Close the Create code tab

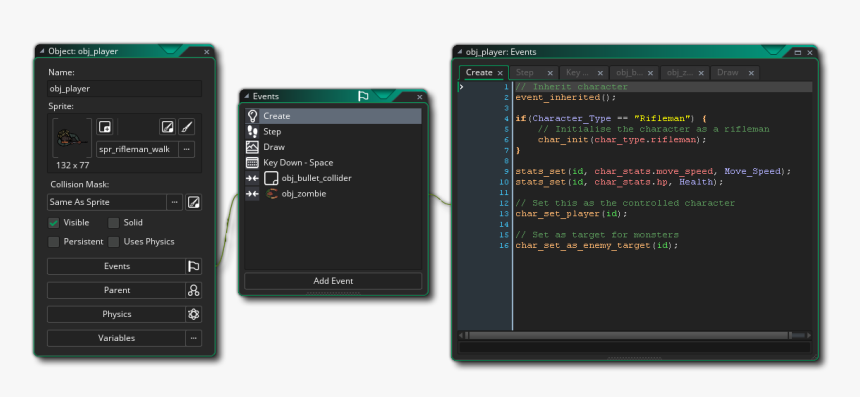point(500,73)
